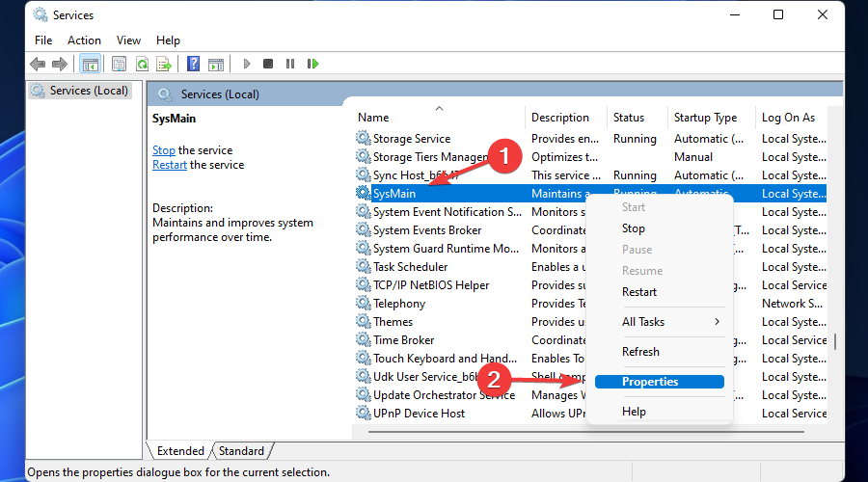Viewport: 868px width, 482px height.
Task: Open the Help menu in menu bar
Action: coord(168,40)
